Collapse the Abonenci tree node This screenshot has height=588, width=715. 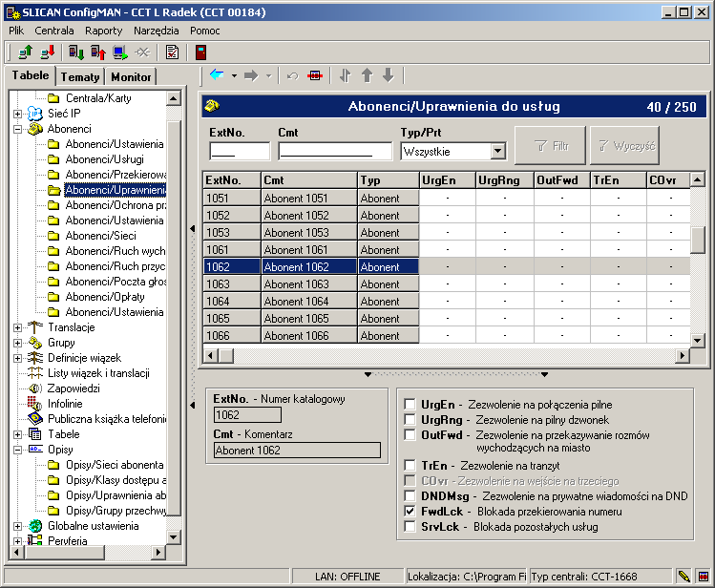click(x=18, y=129)
